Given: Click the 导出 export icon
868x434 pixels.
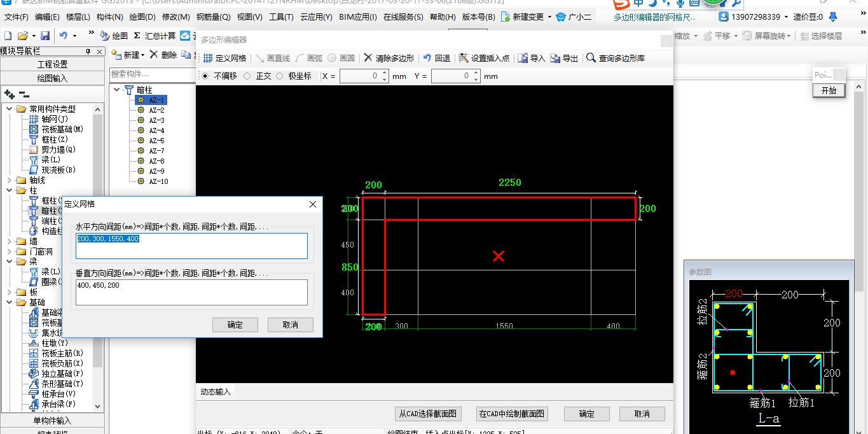Looking at the screenshot, I should click(x=556, y=58).
